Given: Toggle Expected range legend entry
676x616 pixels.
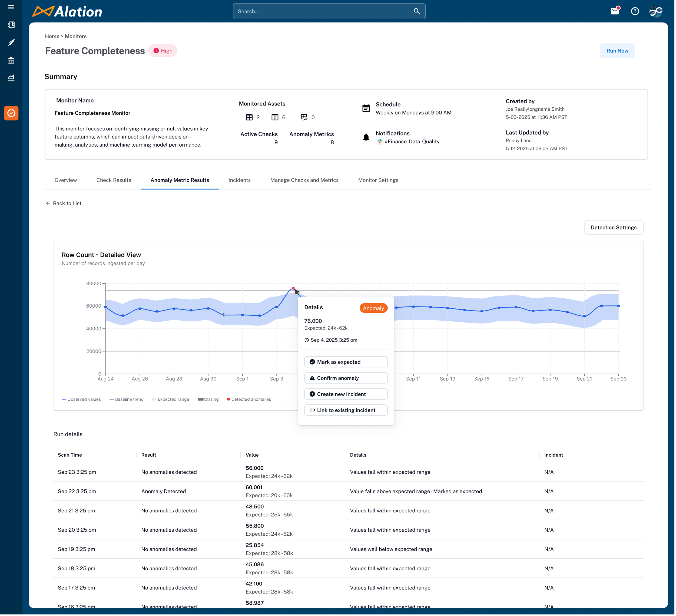Looking at the screenshot, I should pyautogui.click(x=171, y=399).
